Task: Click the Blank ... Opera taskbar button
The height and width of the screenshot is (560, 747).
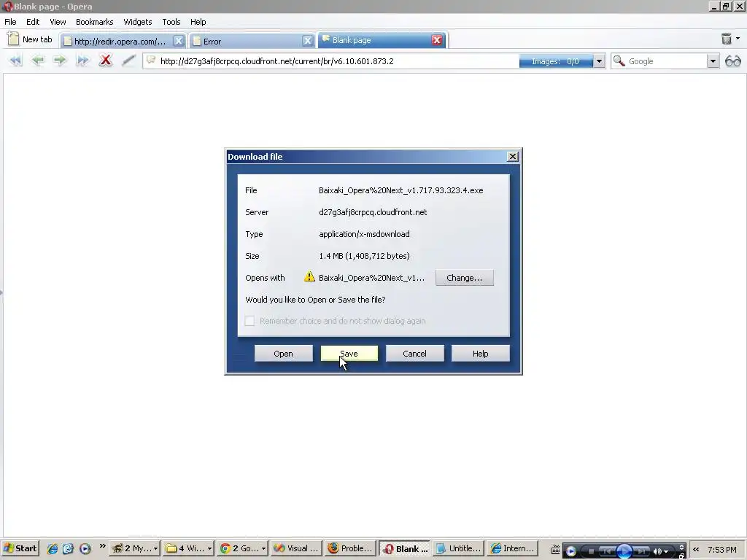Action: [404, 548]
